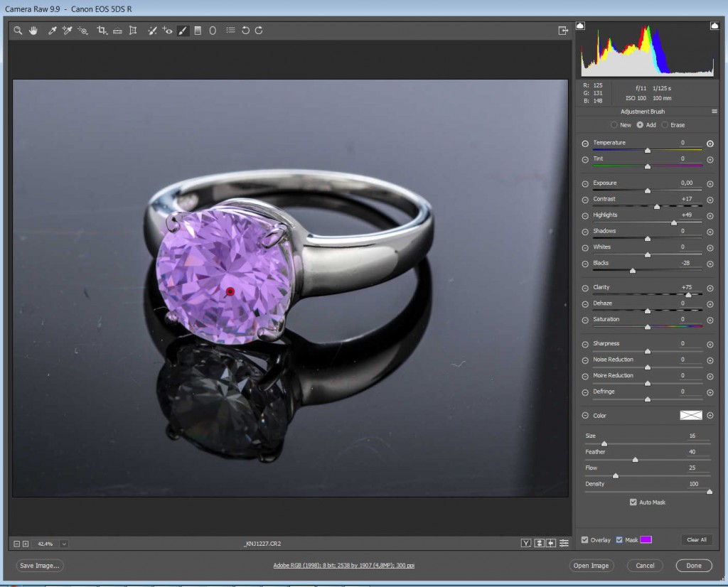Select the Hand tool
728x587 pixels.
(x=33, y=31)
